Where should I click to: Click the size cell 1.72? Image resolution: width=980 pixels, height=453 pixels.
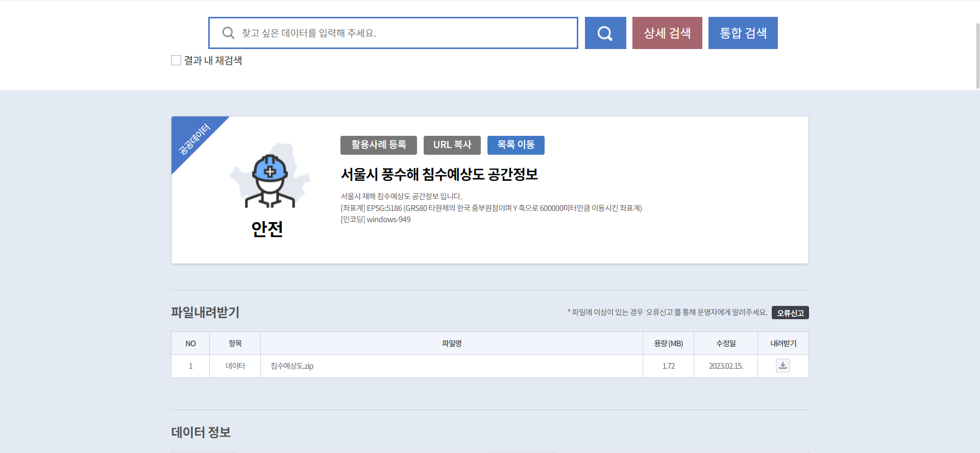click(x=669, y=366)
